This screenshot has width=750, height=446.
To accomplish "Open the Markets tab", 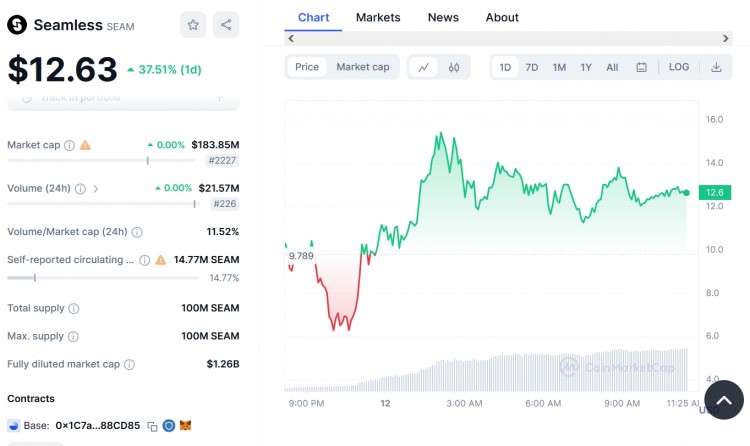I will coord(378,18).
